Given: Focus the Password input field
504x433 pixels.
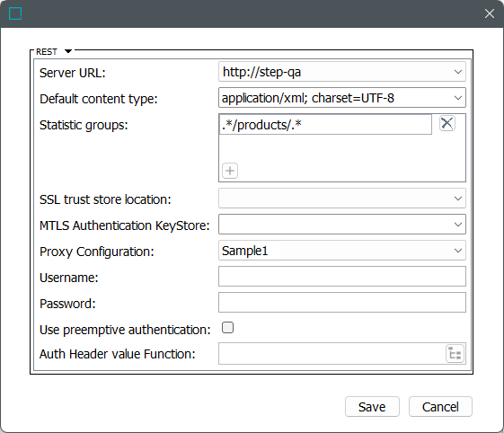Looking at the screenshot, I should [x=342, y=303].
